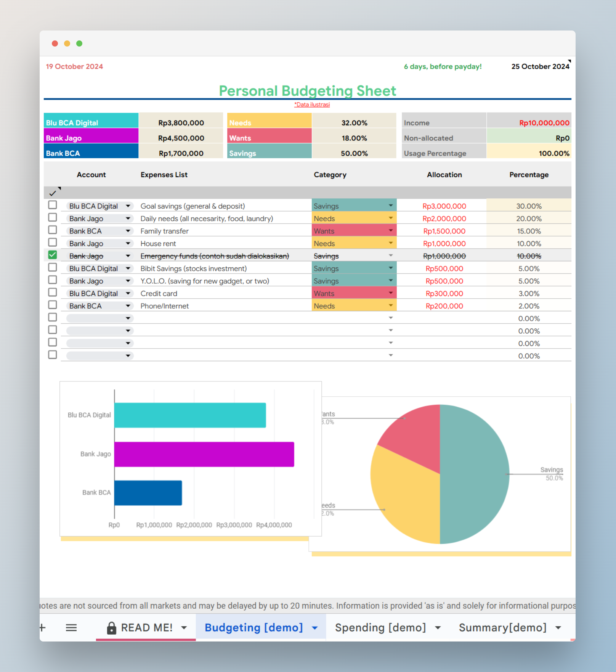Click the Wants 18.00% value cell
This screenshot has height=672, width=616.
click(354, 135)
